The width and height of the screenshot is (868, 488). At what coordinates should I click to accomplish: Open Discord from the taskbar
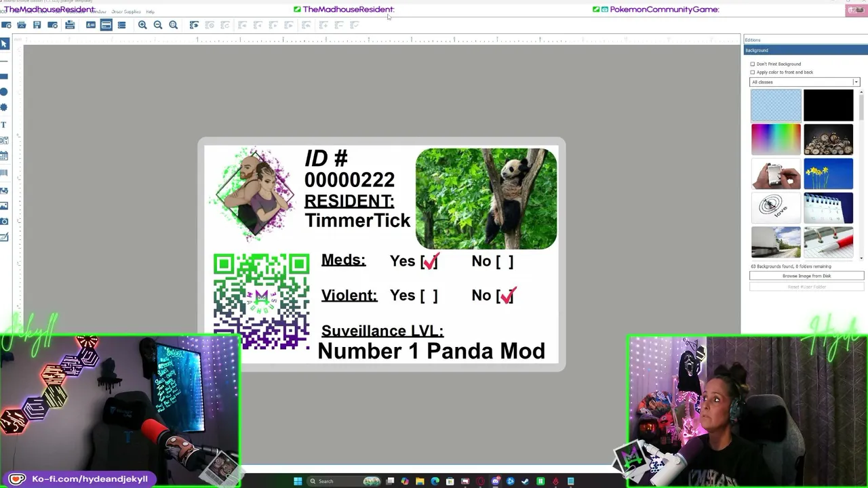coord(496,481)
